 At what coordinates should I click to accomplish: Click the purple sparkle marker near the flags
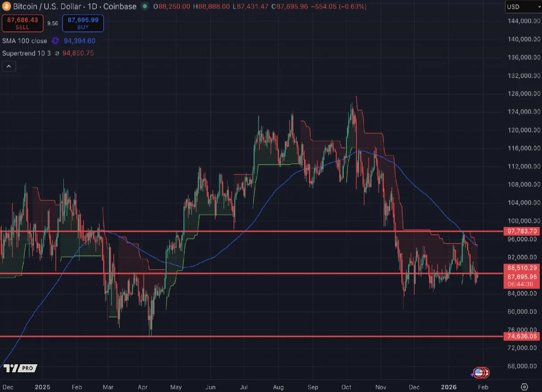tap(472, 375)
